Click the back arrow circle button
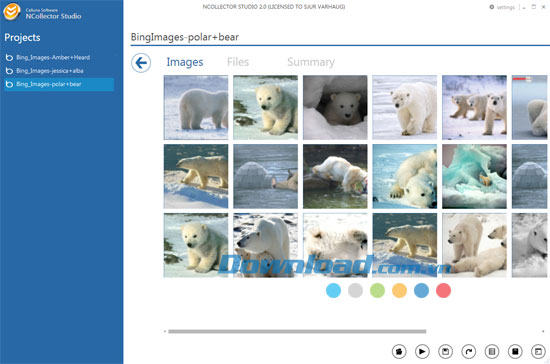Image resolution: width=550 pixels, height=364 pixels. 141,63
